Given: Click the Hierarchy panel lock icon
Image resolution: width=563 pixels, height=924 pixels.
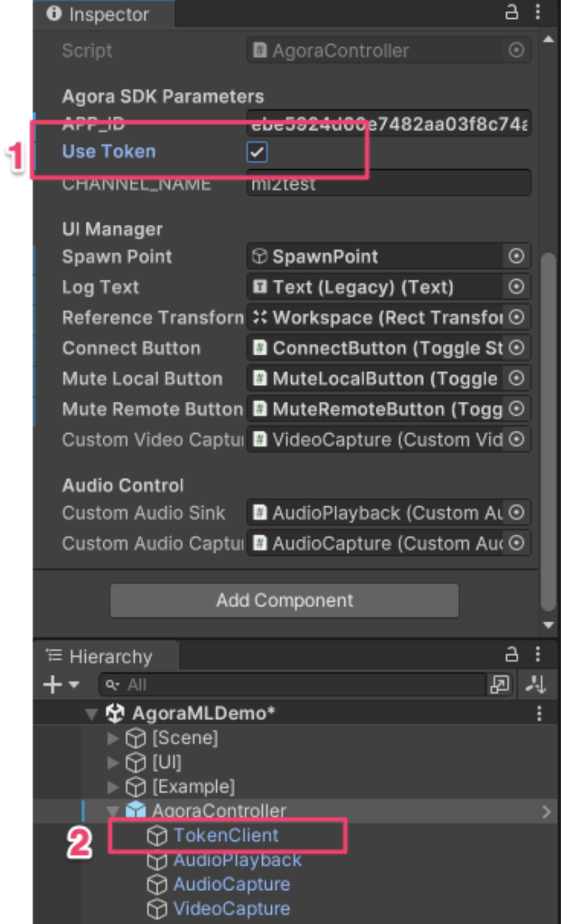Looking at the screenshot, I should pyautogui.click(x=511, y=654).
